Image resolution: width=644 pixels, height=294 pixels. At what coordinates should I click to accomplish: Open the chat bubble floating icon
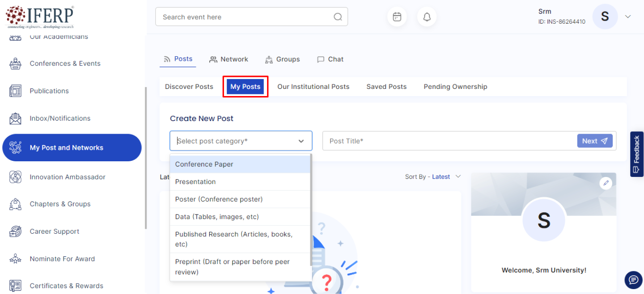pyautogui.click(x=633, y=280)
